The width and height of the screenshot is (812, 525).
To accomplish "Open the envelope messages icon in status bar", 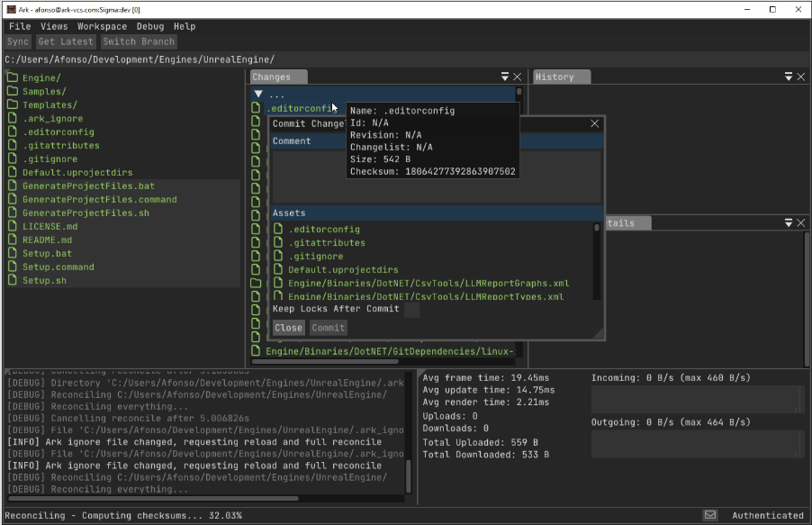I will (x=710, y=515).
